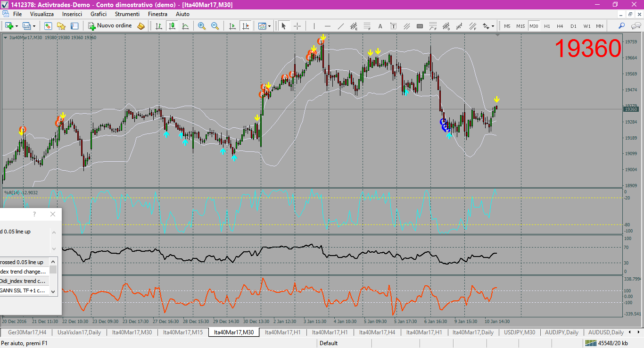
Task: Toggle the Market Watch window icon
Action: 48,26
